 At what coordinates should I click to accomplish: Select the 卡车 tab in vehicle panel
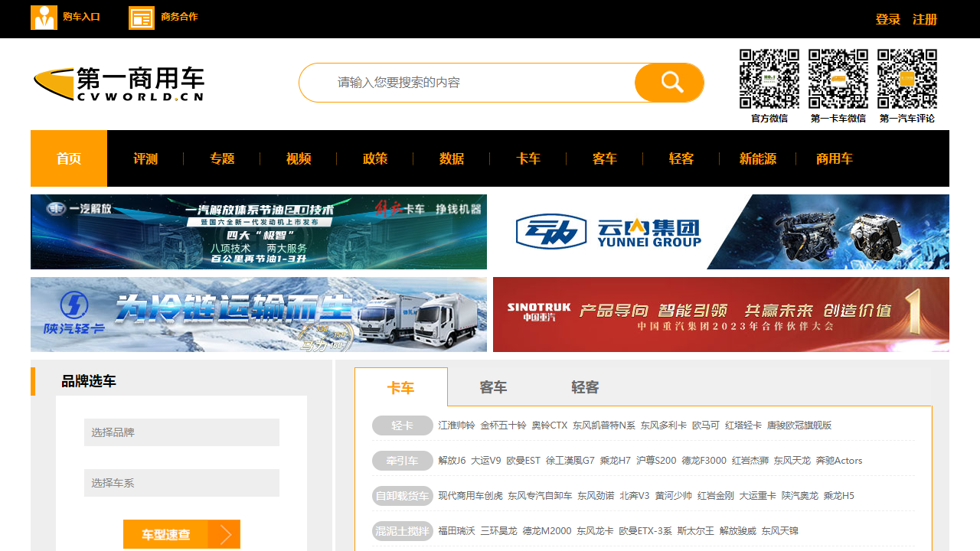pos(401,387)
